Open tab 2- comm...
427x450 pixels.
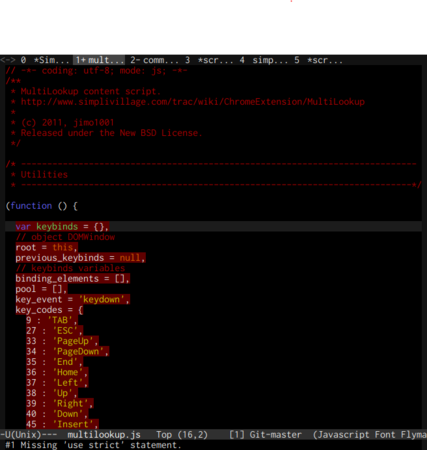tap(154, 60)
